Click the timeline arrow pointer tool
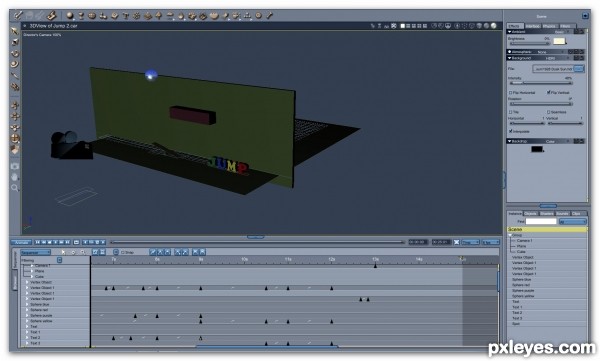 pos(63,252)
